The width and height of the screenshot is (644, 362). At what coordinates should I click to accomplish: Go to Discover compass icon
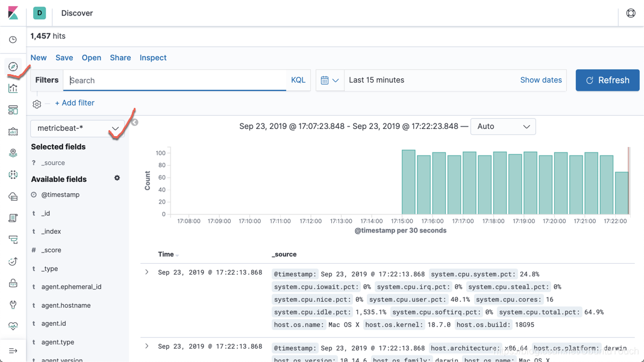(13, 66)
